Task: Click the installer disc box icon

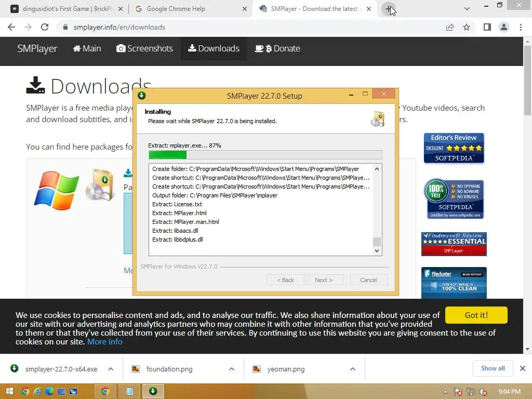Action: coord(378,119)
